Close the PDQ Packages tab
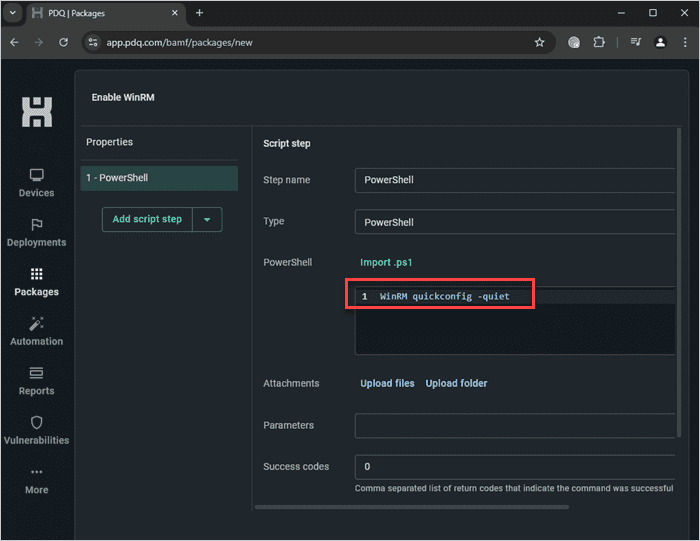Screen dimensions: 700x541 pos(175,13)
